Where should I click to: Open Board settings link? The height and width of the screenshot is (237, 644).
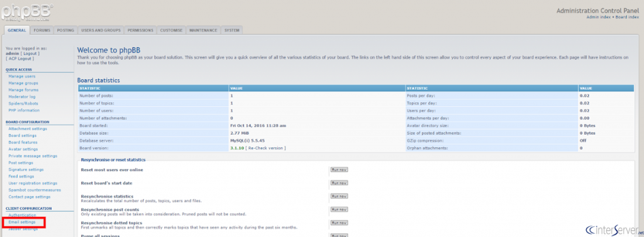point(22,136)
